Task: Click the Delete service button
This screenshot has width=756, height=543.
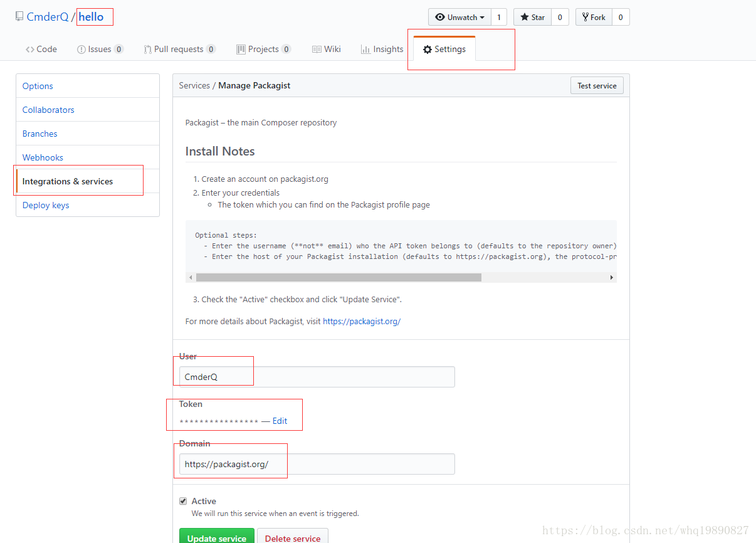Action: 293,537
